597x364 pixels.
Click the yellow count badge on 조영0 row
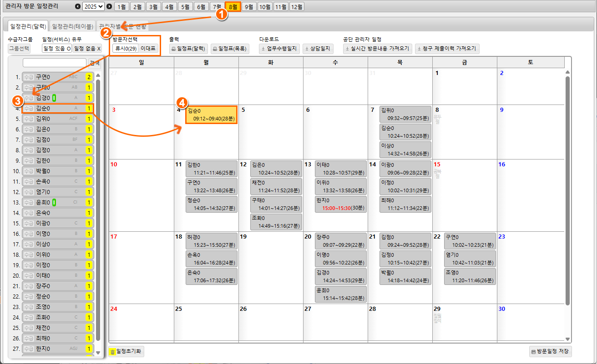[x=89, y=307]
